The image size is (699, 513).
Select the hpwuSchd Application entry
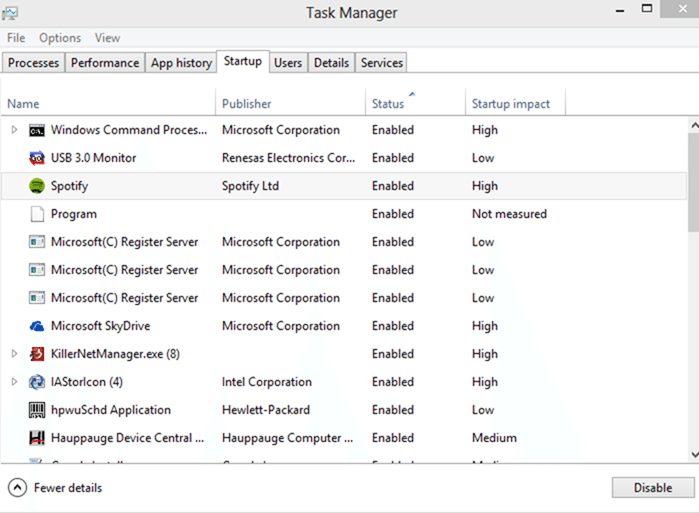tap(111, 410)
